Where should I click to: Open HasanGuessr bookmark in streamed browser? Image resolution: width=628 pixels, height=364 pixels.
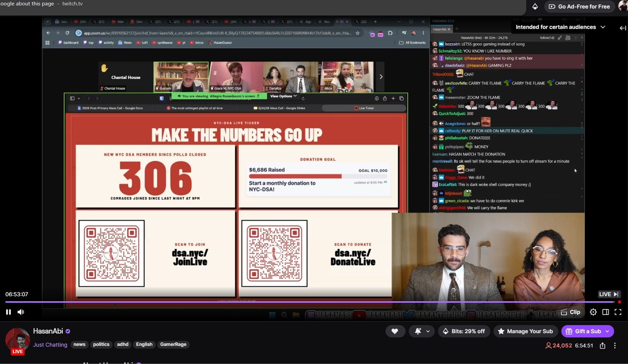point(220,43)
